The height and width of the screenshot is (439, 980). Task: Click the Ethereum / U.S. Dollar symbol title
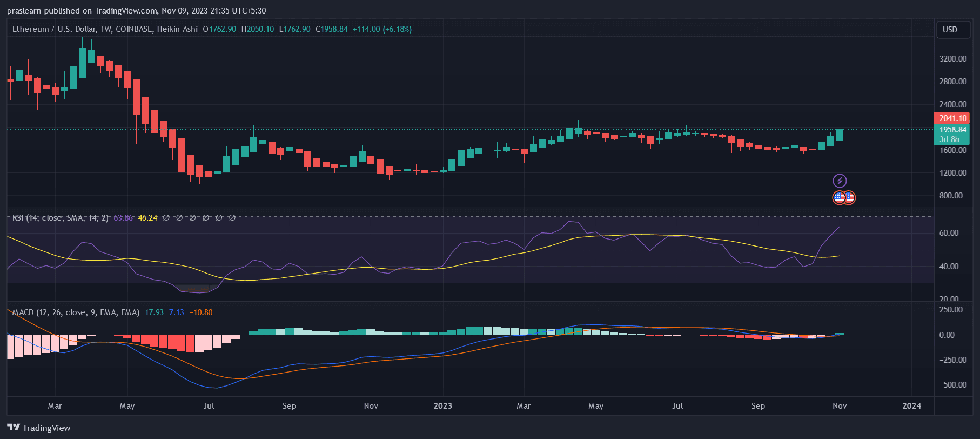[x=105, y=29]
